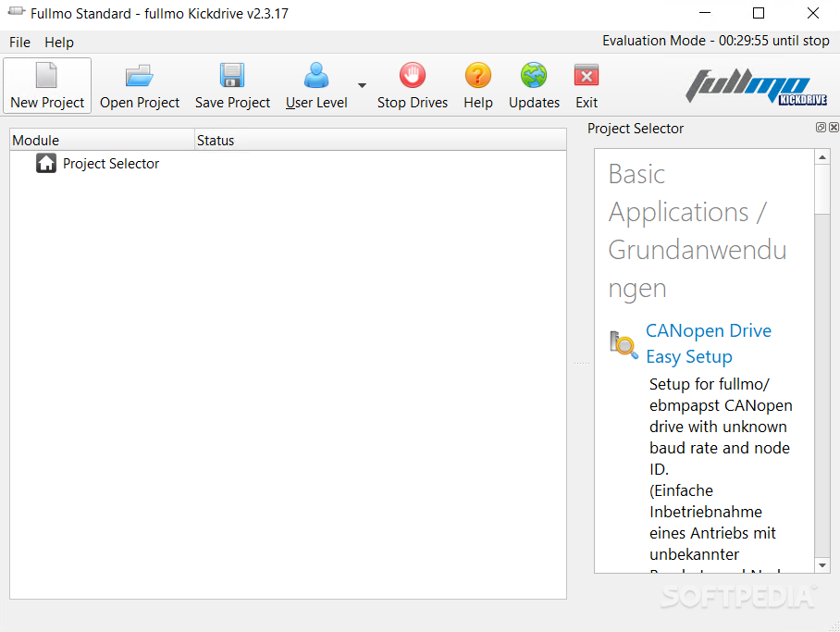Hit the Stop Drives red hand icon
840x632 pixels.
(412, 75)
